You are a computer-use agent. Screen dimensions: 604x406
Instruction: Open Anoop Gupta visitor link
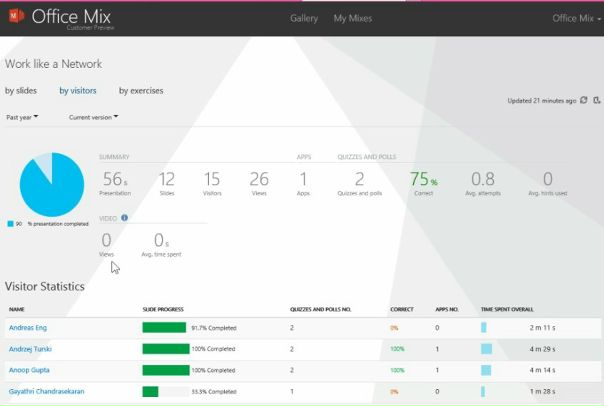(x=29, y=370)
